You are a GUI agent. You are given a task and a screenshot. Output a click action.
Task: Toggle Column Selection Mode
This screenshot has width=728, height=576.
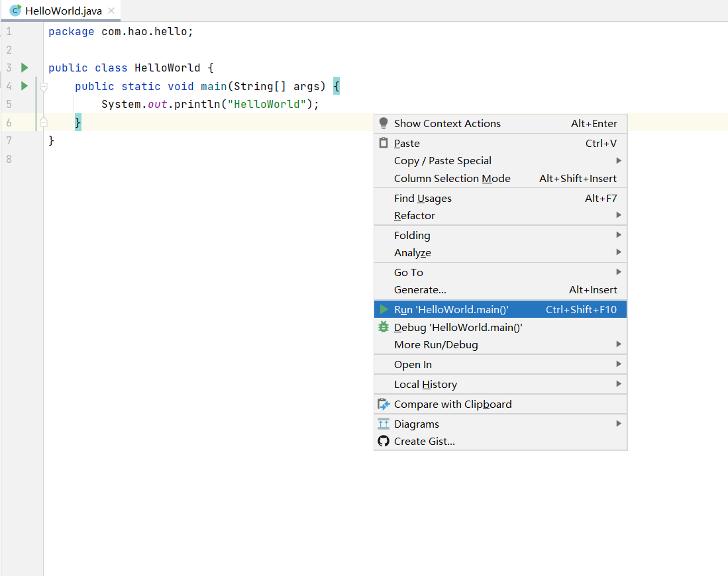(x=452, y=178)
